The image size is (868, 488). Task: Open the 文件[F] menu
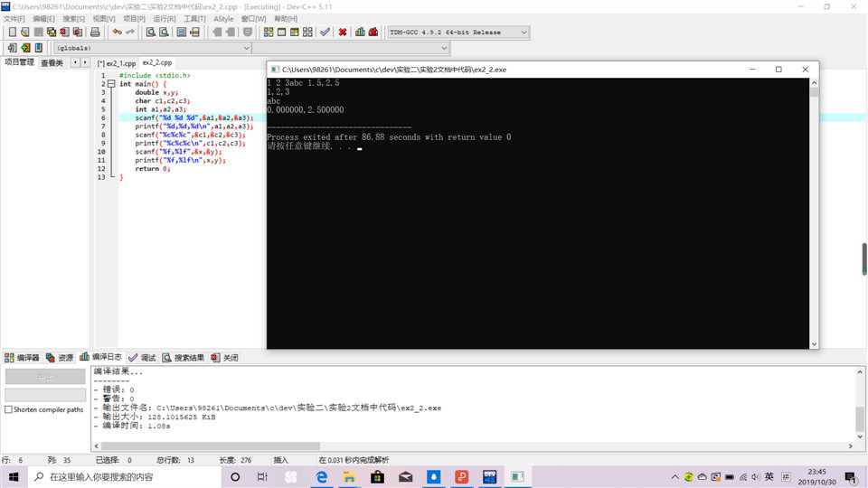pos(14,18)
